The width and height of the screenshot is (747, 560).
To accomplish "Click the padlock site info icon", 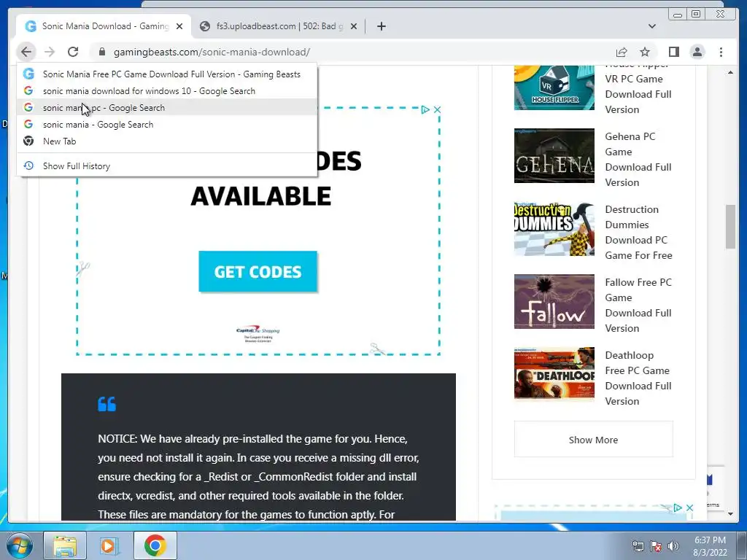I will pyautogui.click(x=101, y=52).
